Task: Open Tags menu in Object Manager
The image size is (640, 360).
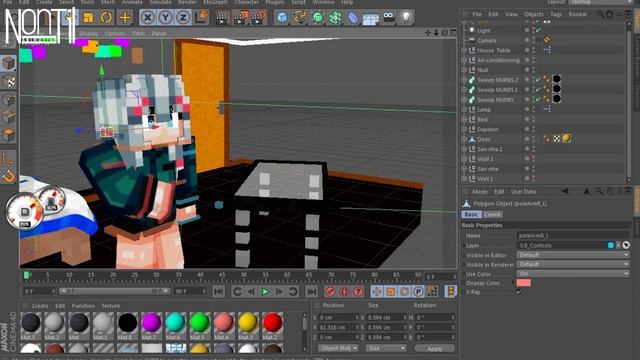Action: [x=556, y=14]
